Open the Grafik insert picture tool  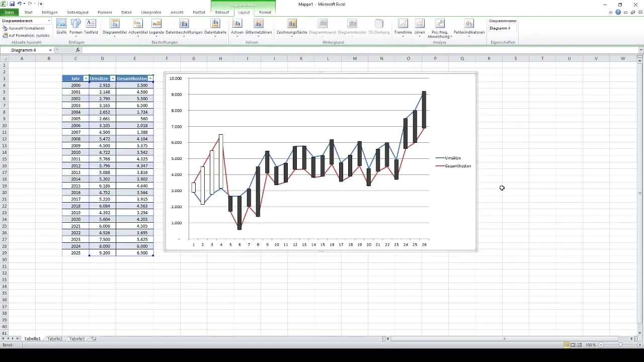point(61,26)
